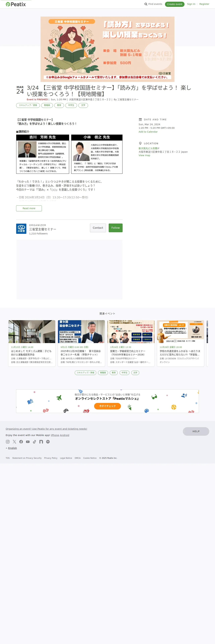Click the Create event button
The height and width of the screenshot is (644, 215).
175,4
